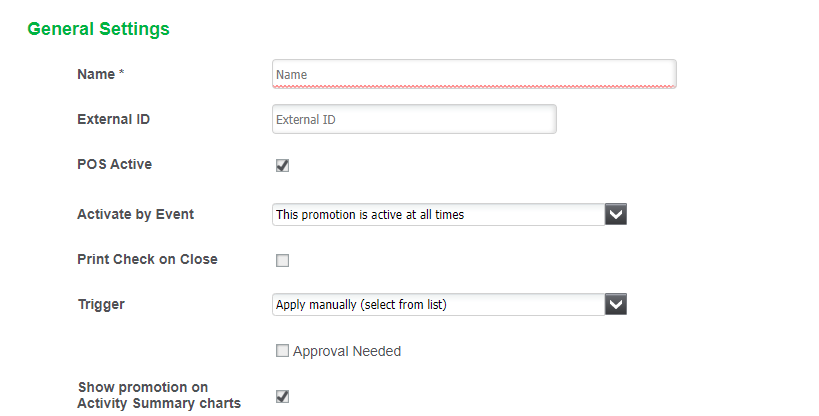The width and height of the screenshot is (819, 416).
Task: Click the External ID label
Action: tap(113, 119)
